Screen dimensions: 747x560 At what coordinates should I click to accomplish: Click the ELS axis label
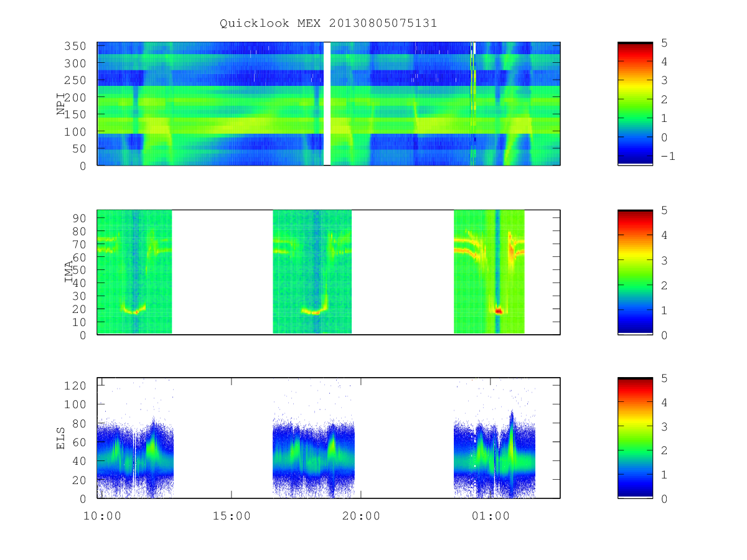click(61, 438)
